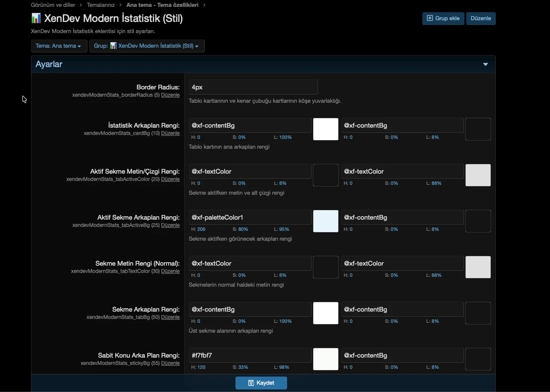550x392 pixels.
Task: Navigate to Temalarınız breadcrumb
Action: 101,5
